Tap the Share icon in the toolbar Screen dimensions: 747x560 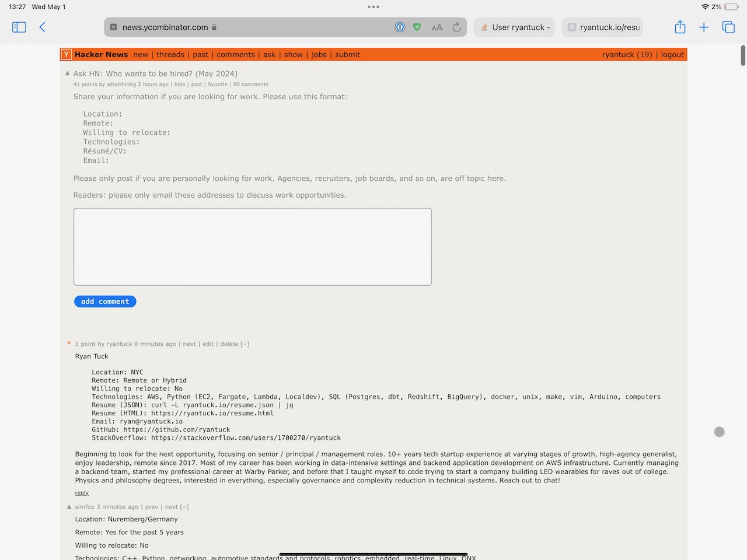tap(680, 27)
